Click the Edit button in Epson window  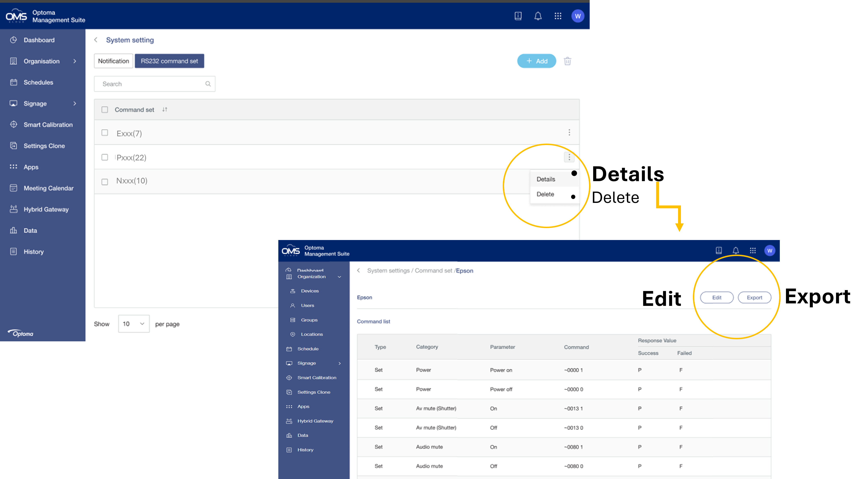[x=717, y=298]
